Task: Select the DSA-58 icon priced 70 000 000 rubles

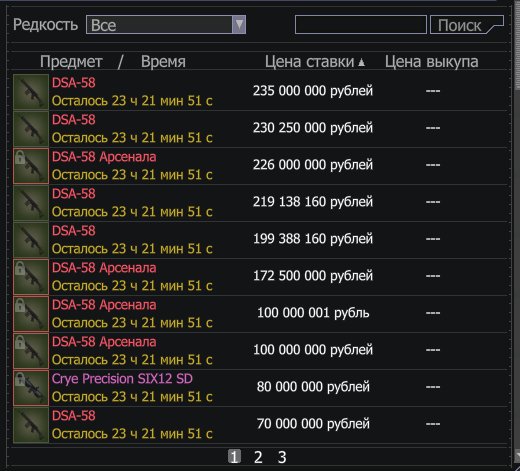Action: [x=31, y=425]
